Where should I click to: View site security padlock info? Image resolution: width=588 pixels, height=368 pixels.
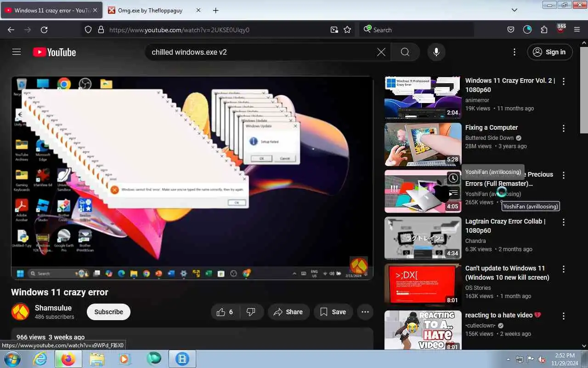[x=101, y=29]
